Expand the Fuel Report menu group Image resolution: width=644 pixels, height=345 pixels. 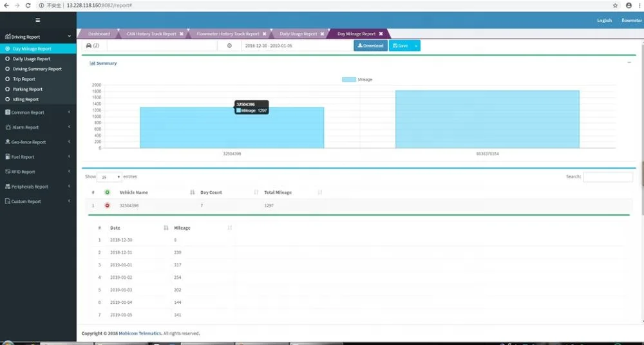pyautogui.click(x=38, y=157)
